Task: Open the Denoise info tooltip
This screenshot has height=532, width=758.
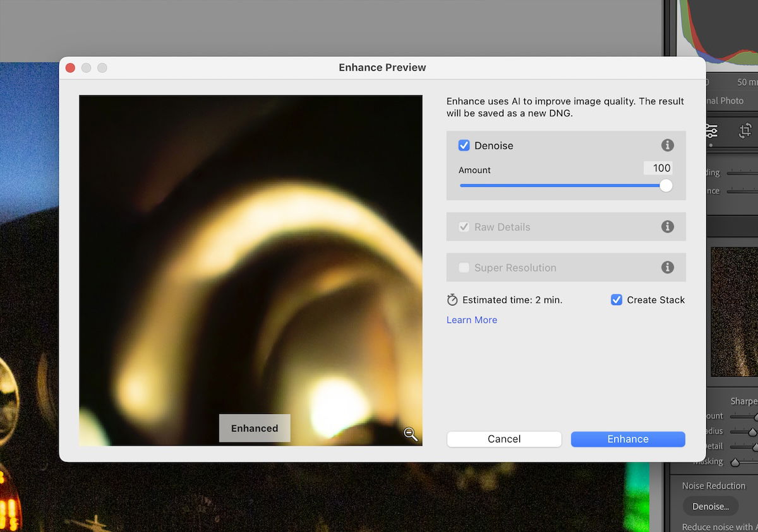Action: (667, 145)
